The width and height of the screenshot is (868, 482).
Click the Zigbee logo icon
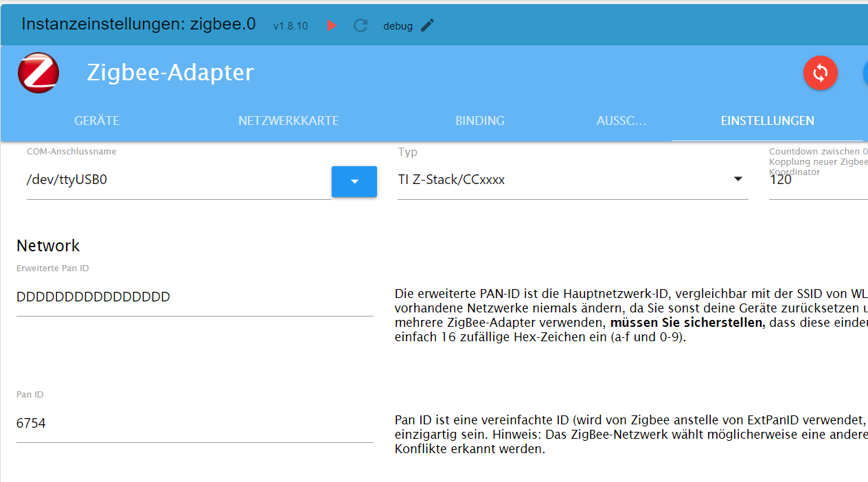38,73
